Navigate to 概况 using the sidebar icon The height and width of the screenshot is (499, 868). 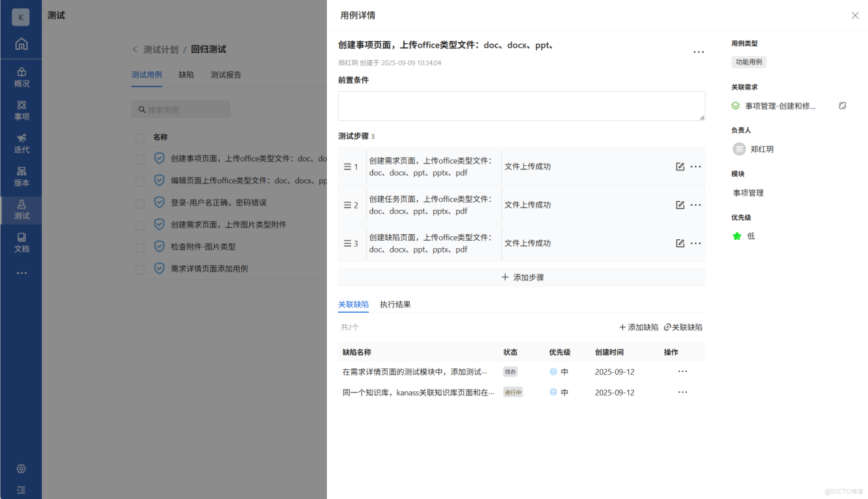tap(21, 79)
